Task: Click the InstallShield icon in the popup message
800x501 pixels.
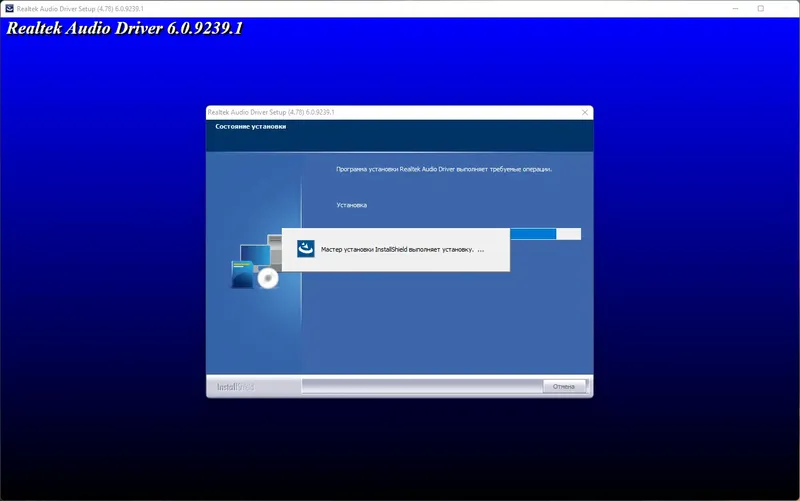Action: point(306,249)
